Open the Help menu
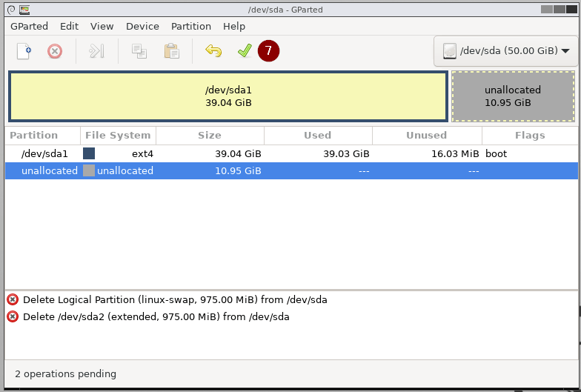The width and height of the screenshot is (581, 392). 234,27
